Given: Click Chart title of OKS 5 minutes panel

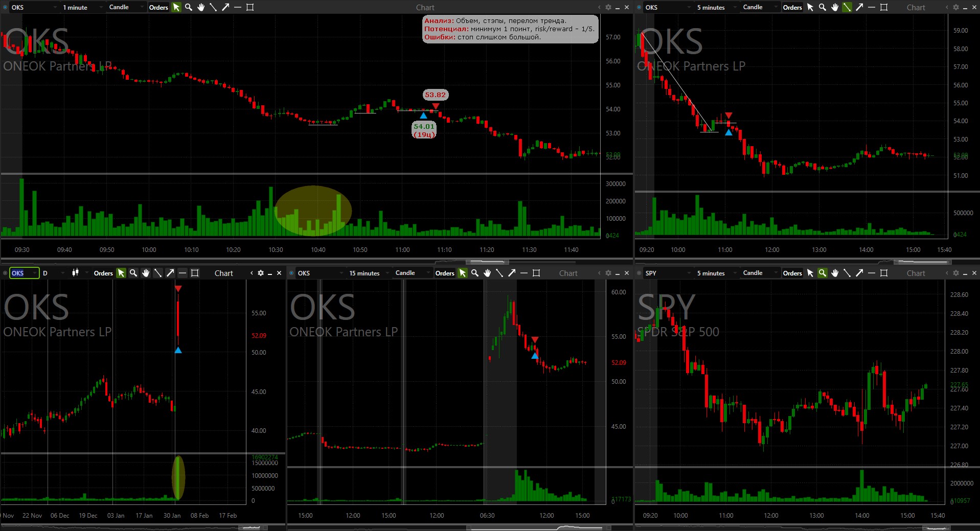Looking at the screenshot, I should pyautogui.click(x=916, y=8).
